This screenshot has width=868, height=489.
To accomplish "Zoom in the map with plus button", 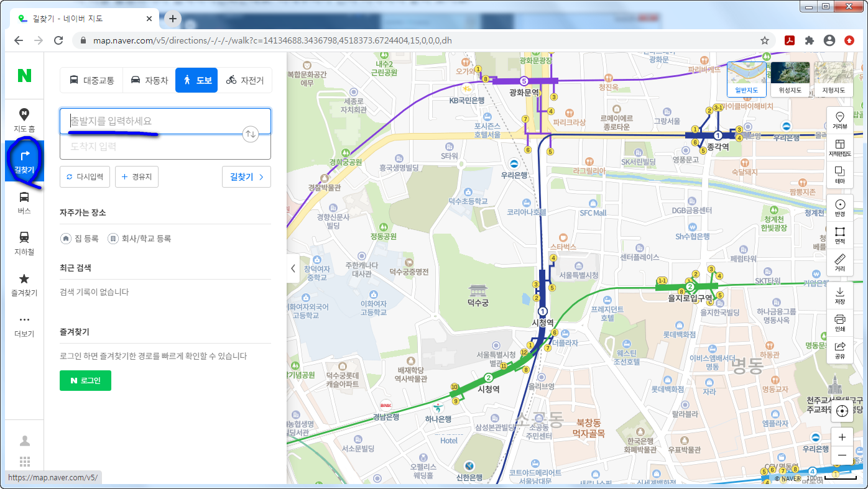I will [x=842, y=437].
